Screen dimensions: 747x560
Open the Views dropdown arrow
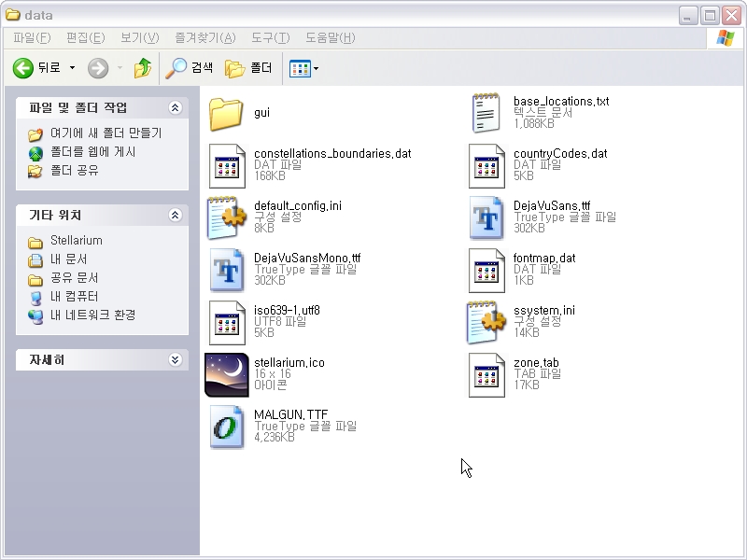(316, 68)
